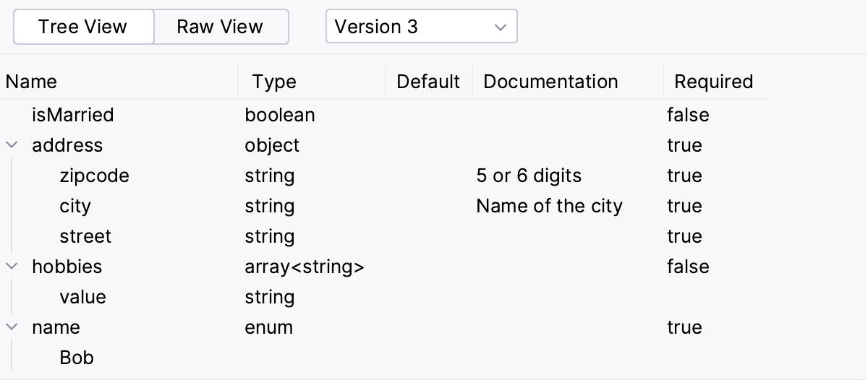The width and height of the screenshot is (868, 380).
Task: Select the Bob enum value
Action: coord(77,358)
